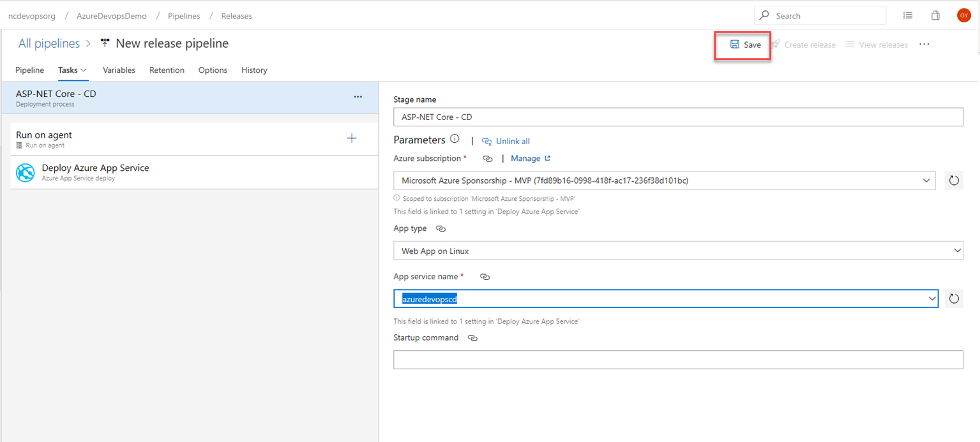Open the Manage subscription link
Viewport: 980px width, 442px height.
coord(530,158)
